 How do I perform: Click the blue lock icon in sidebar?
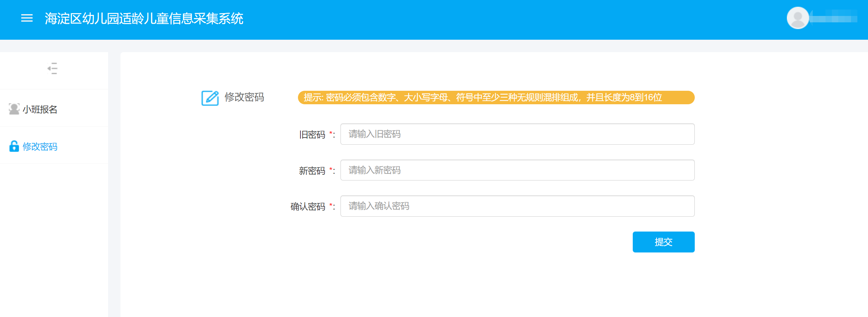pyautogui.click(x=14, y=146)
